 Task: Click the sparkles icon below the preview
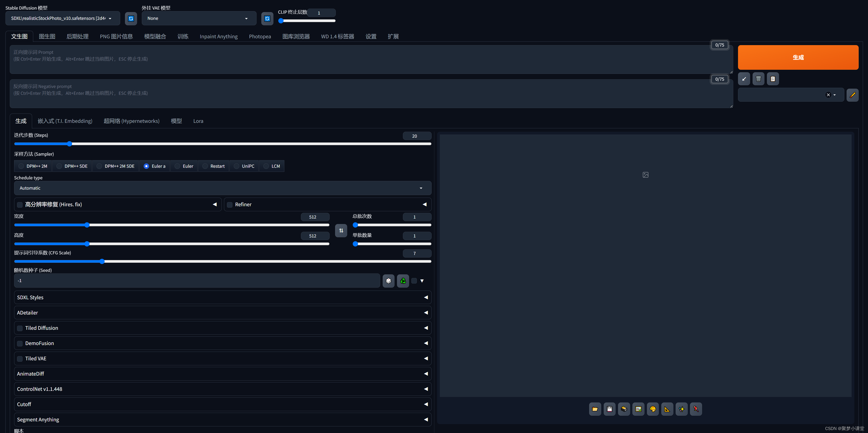click(x=681, y=409)
